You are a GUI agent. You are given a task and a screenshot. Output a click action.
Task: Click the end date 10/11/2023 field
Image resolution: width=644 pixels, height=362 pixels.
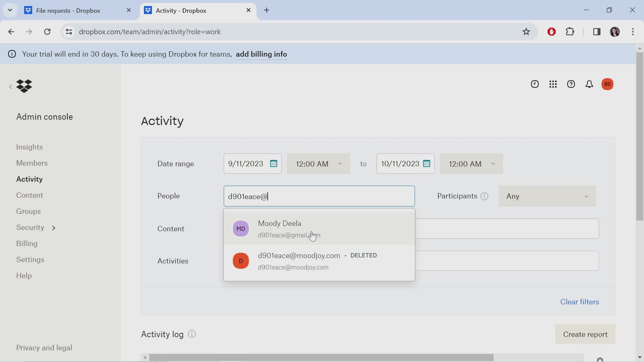(x=406, y=164)
